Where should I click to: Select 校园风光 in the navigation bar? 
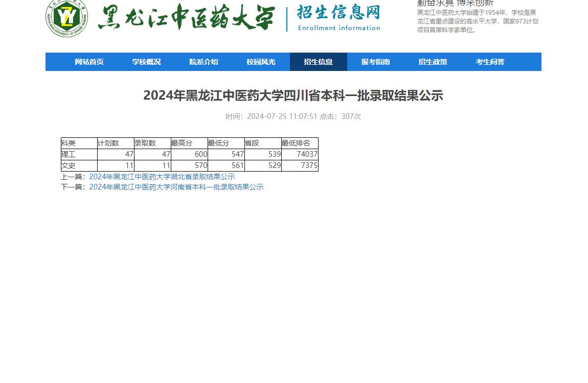coord(261,62)
